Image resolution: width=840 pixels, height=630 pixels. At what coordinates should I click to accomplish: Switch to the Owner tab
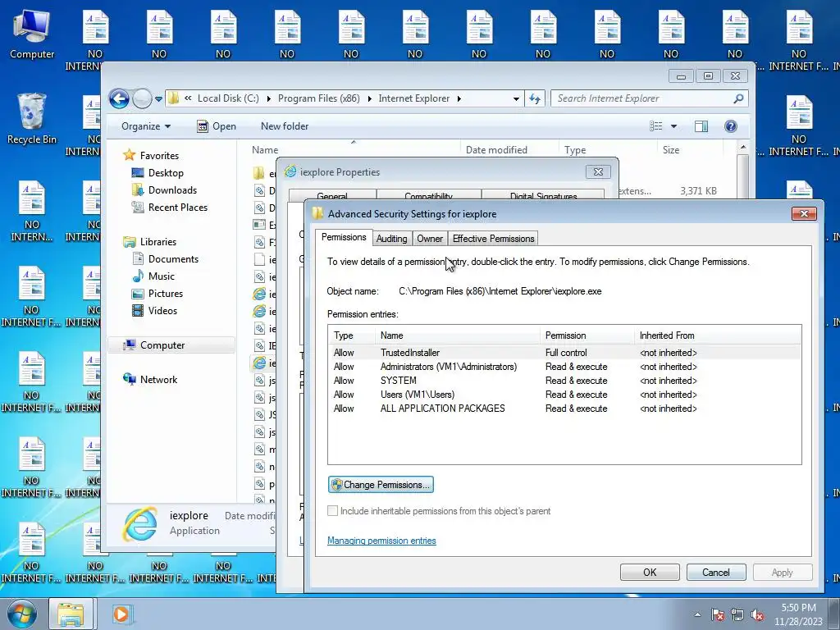[430, 239]
